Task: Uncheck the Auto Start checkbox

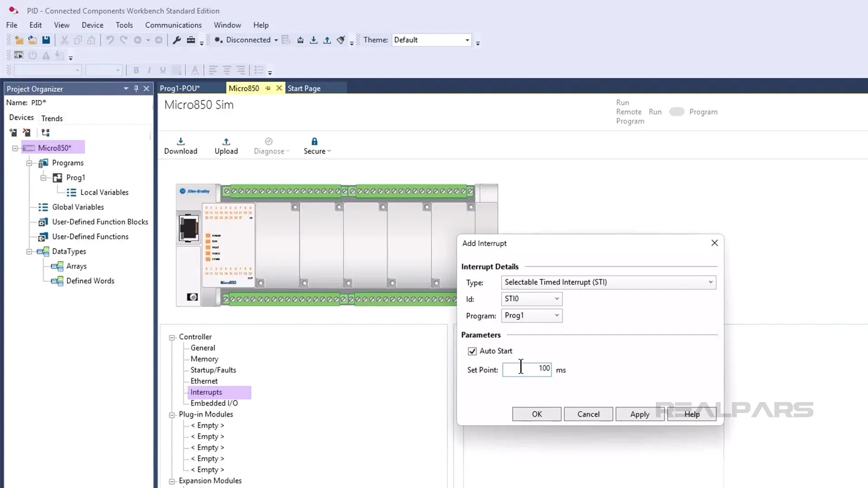Action: pyautogui.click(x=472, y=351)
